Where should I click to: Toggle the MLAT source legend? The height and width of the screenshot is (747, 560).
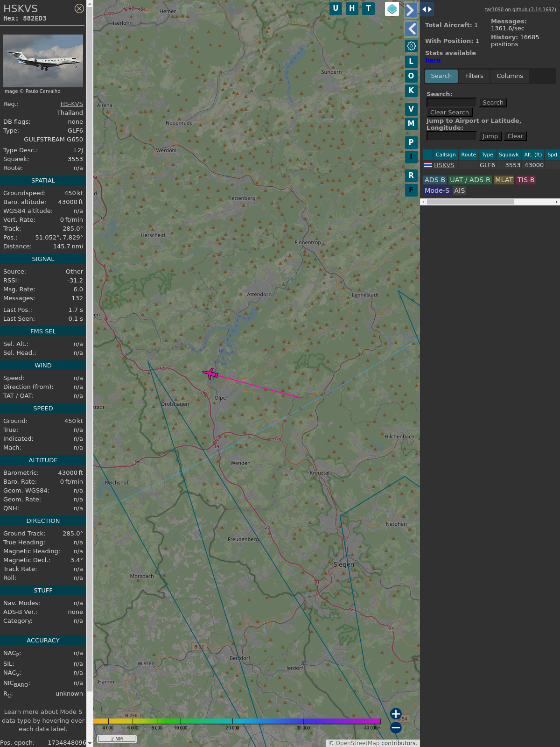pos(504,180)
